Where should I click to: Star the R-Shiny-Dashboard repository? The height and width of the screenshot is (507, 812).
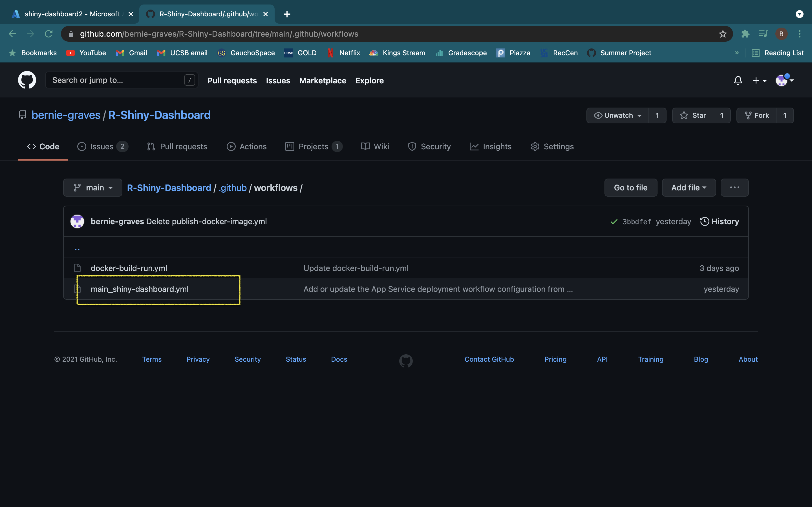tap(693, 115)
